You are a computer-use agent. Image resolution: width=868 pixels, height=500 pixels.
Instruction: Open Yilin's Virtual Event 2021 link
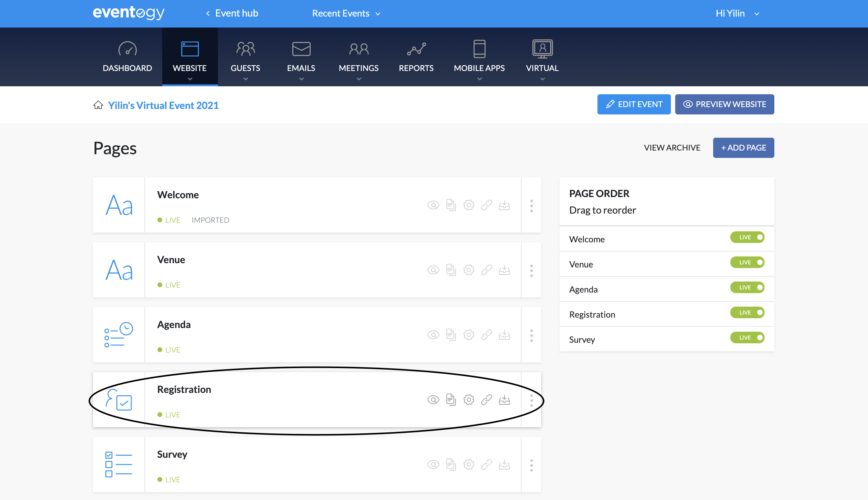coord(163,105)
